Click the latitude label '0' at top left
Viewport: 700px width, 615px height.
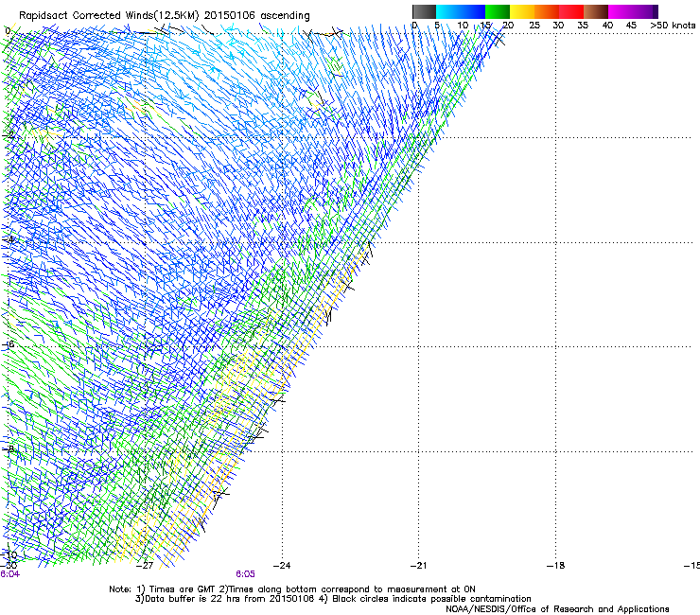[x=8, y=31]
